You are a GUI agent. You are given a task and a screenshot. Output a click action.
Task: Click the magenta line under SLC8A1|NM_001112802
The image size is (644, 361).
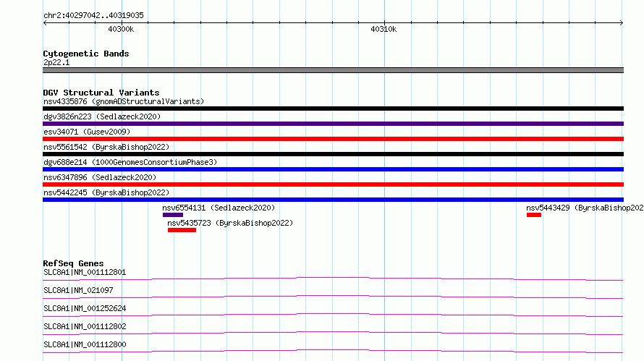tap(333, 334)
